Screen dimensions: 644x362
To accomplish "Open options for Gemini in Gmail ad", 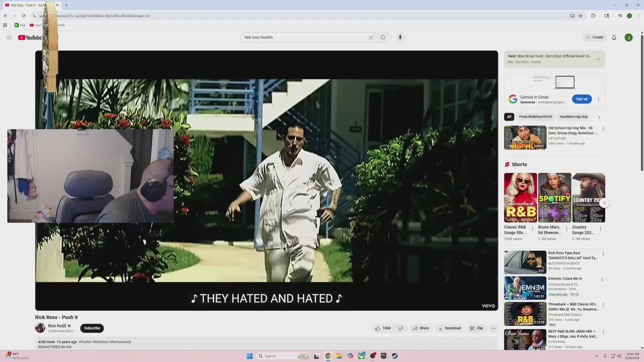I will [598, 99].
